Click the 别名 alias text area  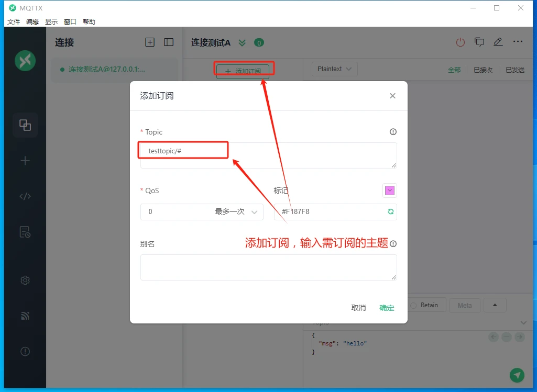click(x=268, y=267)
